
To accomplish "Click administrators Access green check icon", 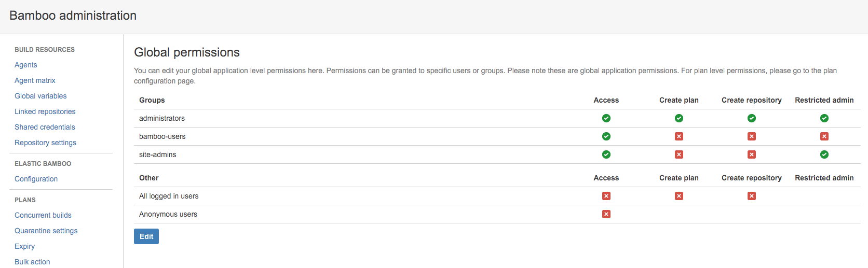I will [606, 118].
